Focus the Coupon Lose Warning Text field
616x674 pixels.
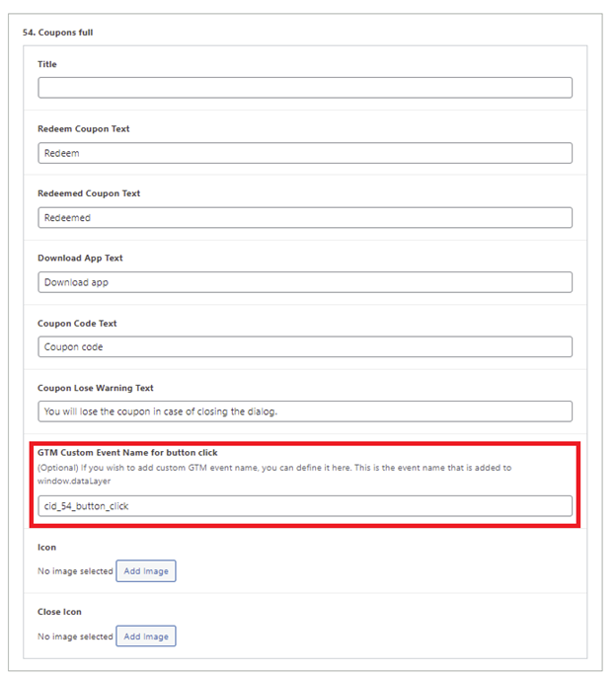click(x=305, y=412)
